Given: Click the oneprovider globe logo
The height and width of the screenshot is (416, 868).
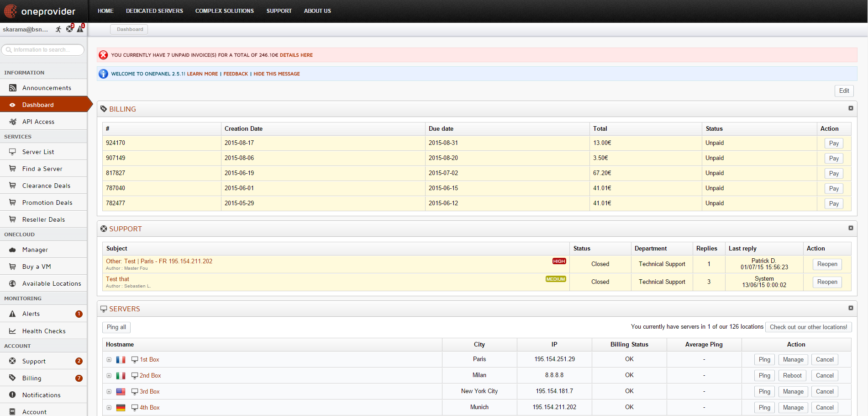Looking at the screenshot, I should pyautogui.click(x=11, y=11).
